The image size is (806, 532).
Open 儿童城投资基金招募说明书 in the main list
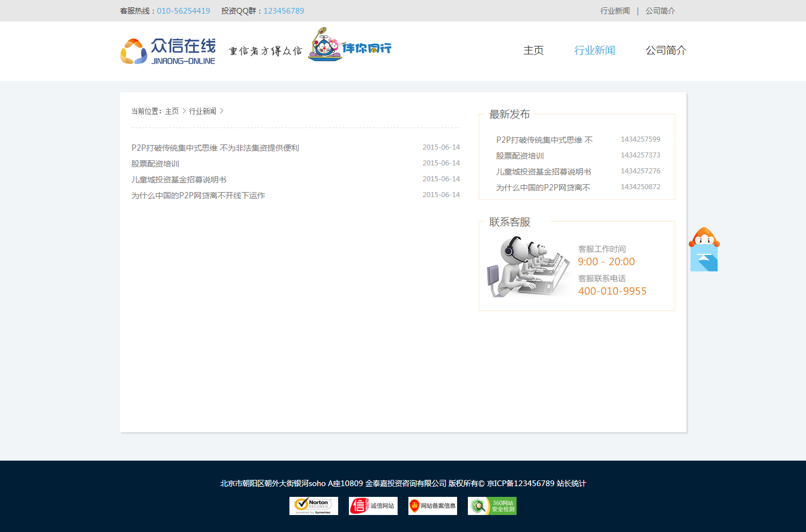click(x=179, y=180)
